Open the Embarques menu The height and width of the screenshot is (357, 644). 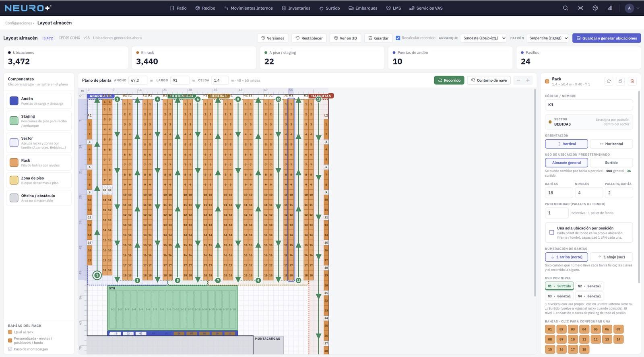(x=363, y=8)
